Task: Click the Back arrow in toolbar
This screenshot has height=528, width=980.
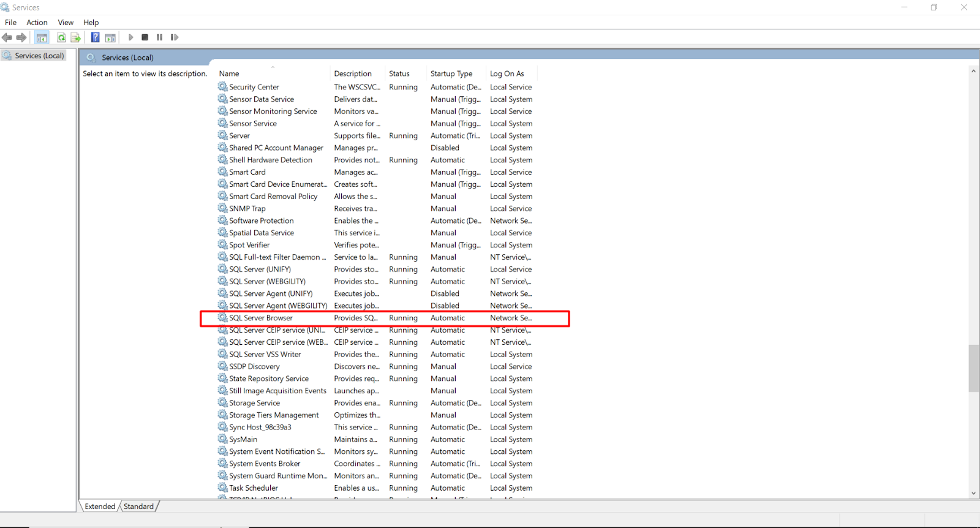Action: tap(7, 38)
